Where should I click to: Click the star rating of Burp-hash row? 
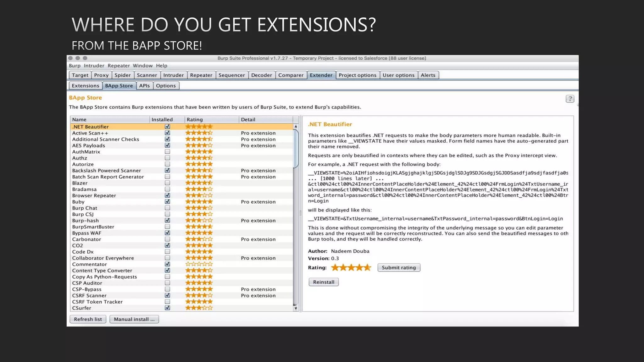[x=199, y=221]
